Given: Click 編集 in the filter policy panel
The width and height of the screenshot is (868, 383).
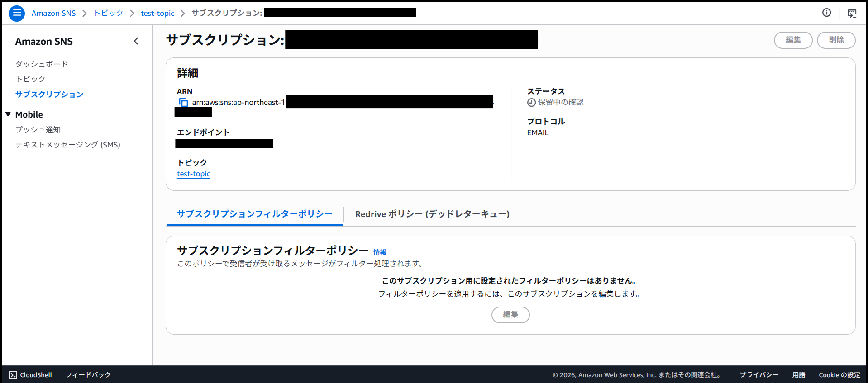Looking at the screenshot, I should coord(510,315).
